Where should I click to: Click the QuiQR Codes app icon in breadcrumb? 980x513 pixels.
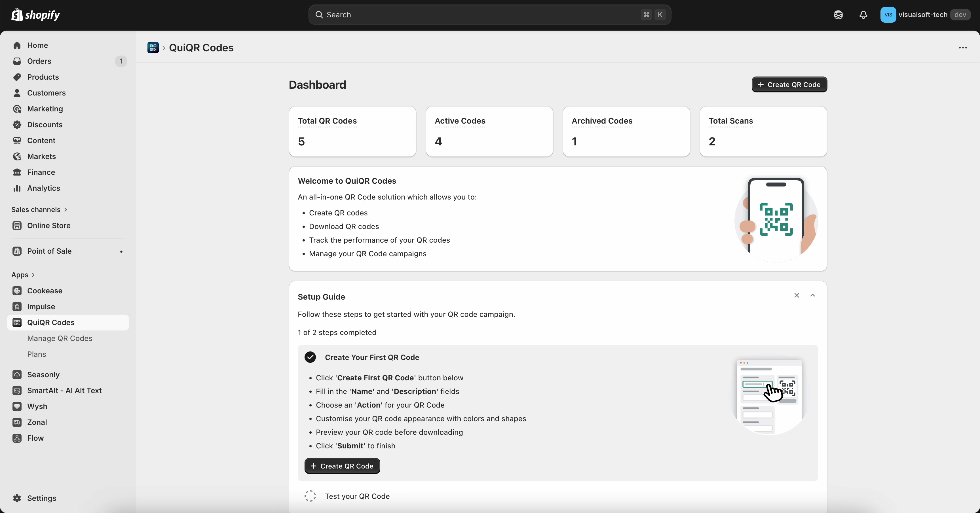click(x=154, y=48)
